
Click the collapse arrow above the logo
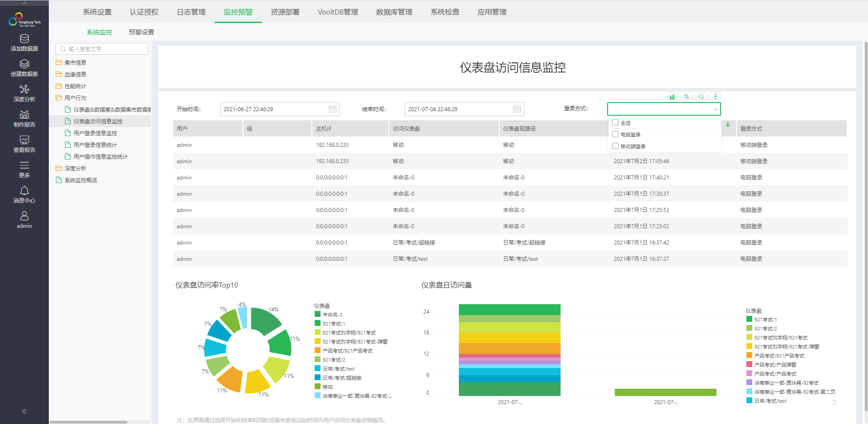[x=24, y=3]
